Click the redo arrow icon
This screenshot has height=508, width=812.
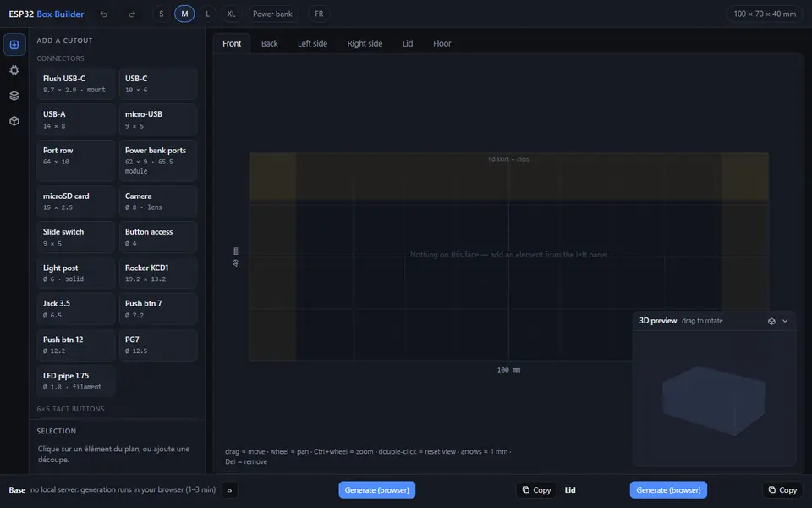pyautogui.click(x=132, y=14)
